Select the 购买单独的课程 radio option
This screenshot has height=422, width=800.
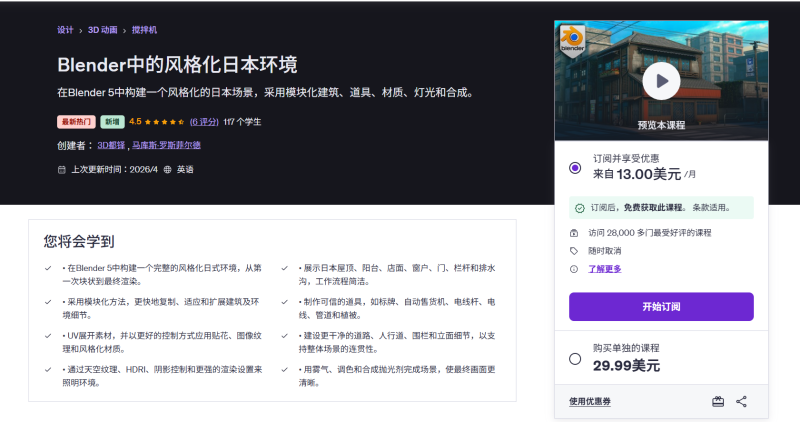point(575,359)
